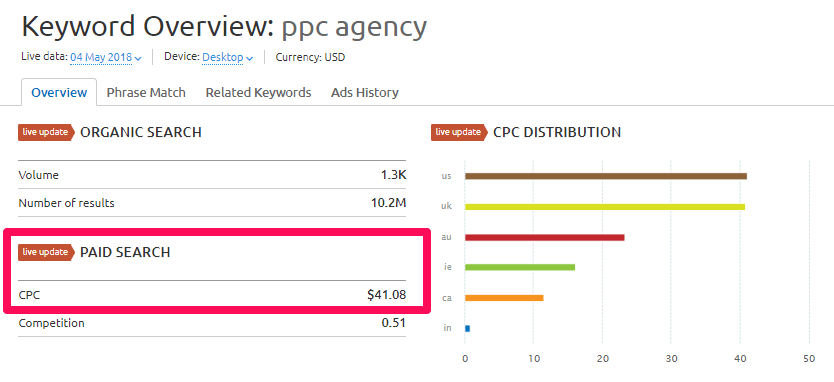Click the brown US bar in chart
Image resolution: width=834 pixels, height=382 pixels.
point(606,176)
